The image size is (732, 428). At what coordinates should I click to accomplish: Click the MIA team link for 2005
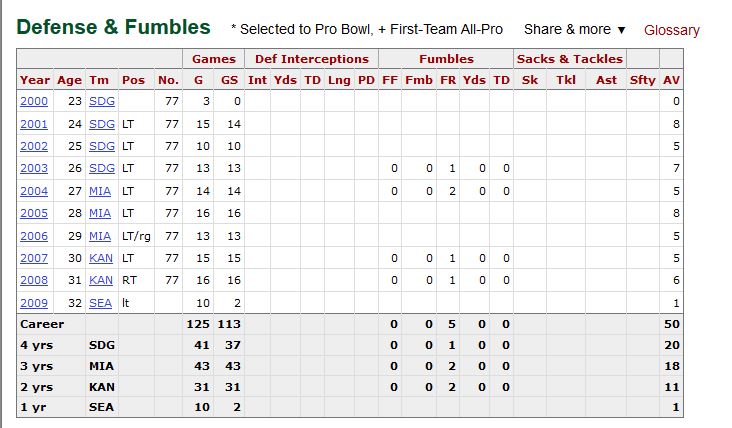click(x=100, y=213)
